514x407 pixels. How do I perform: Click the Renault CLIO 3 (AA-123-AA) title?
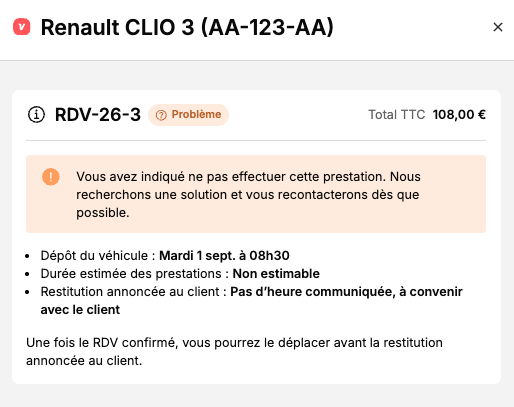click(187, 27)
